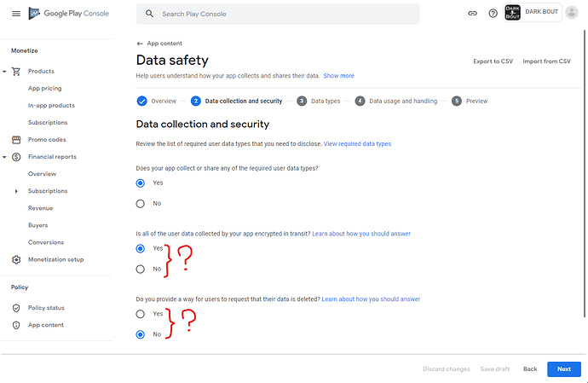The image size is (588, 383).
Task: Click the Products shopping cart icon
Action: pos(16,72)
